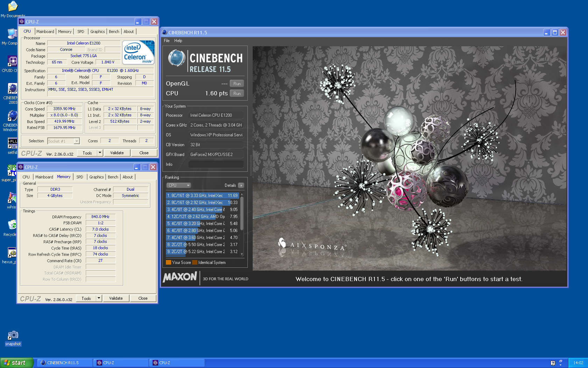Open Windows Start menu
The image size is (588, 368).
[17, 363]
